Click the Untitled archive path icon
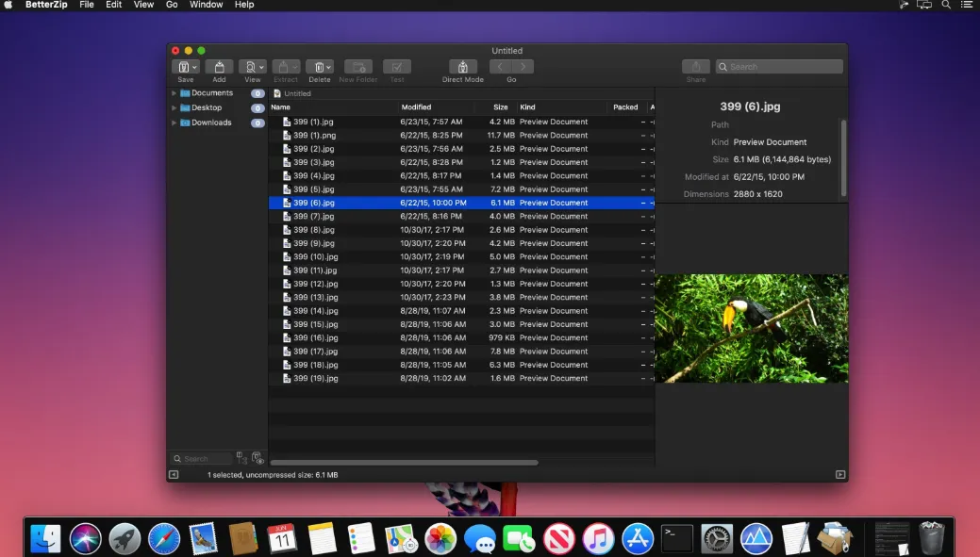The height and width of the screenshot is (557, 980). pyautogui.click(x=277, y=93)
